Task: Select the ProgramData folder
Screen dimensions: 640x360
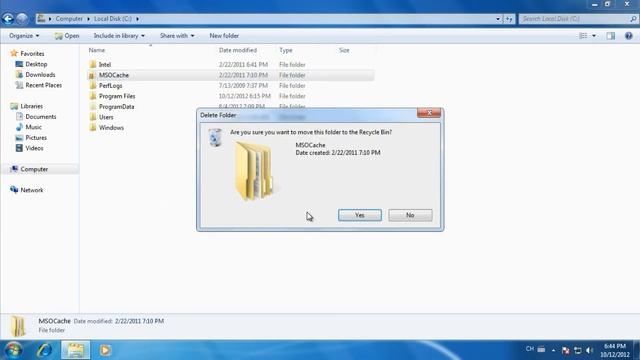Action: 117,107
